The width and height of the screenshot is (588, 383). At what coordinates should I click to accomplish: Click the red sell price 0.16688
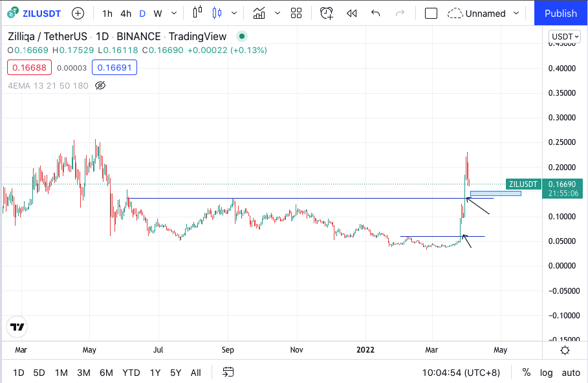click(x=29, y=67)
